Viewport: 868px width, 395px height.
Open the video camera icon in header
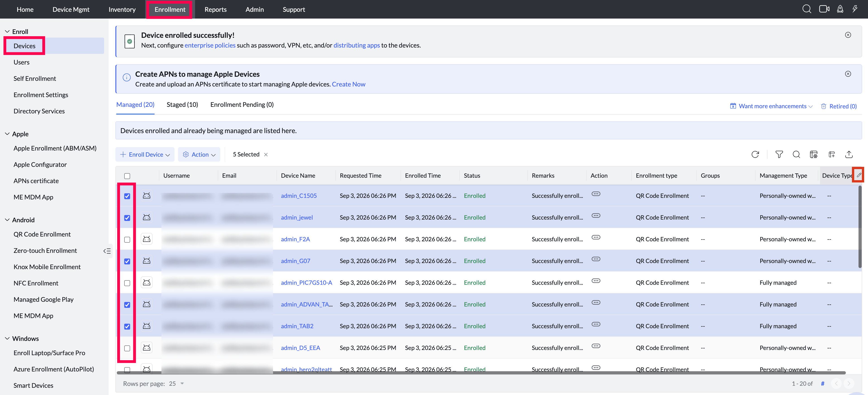pos(824,9)
